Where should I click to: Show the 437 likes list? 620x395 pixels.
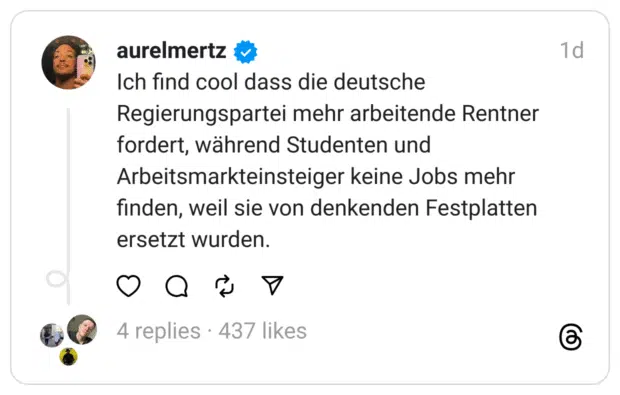(263, 331)
